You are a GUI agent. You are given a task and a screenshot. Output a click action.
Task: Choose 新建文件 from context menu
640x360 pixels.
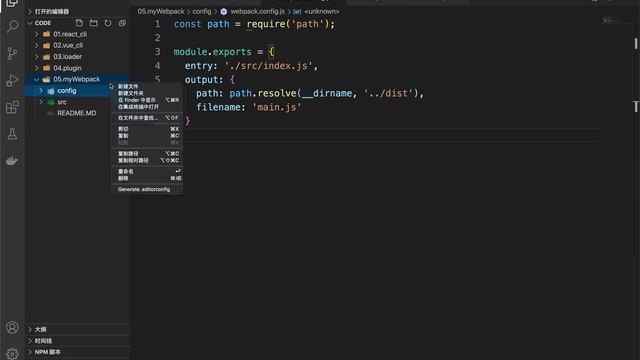click(147, 86)
